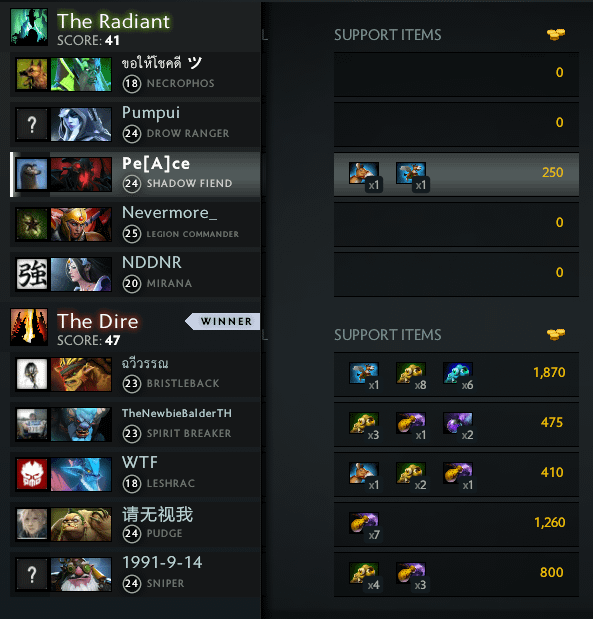This screenshot has width=593, height=619.
Task: Click Spirit Breaker's Smoke of Deceit x2 icon
Action: (458, 423)
